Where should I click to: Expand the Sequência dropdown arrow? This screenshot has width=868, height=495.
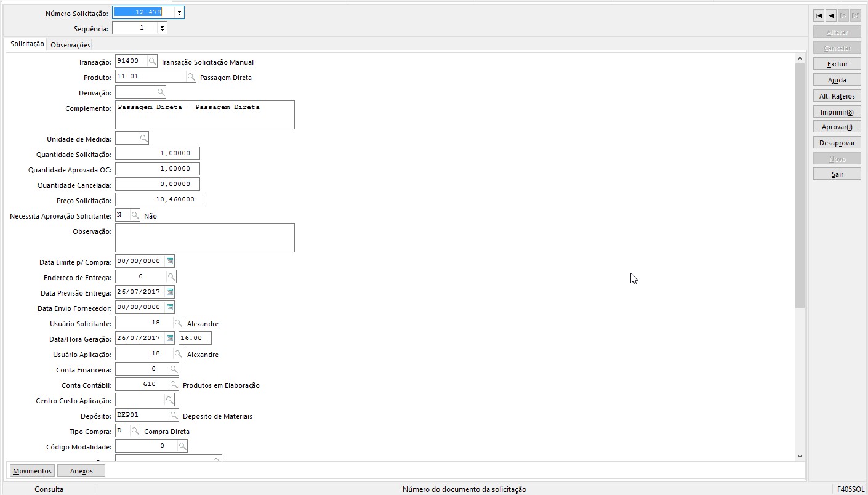tap(162, 28)
